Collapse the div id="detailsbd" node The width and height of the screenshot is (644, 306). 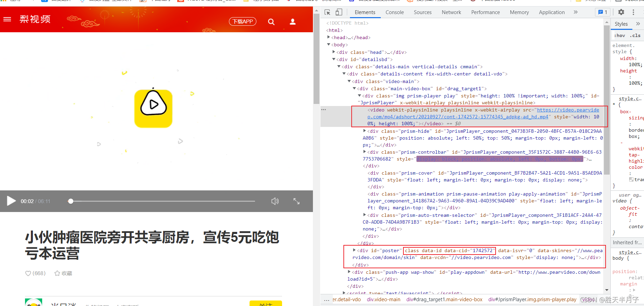[334, 59]
